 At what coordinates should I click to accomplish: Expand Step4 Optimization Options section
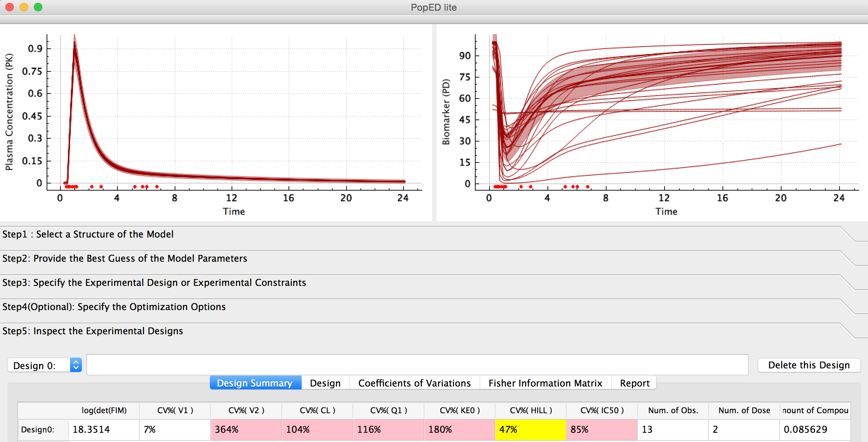[x=114, y=307]
